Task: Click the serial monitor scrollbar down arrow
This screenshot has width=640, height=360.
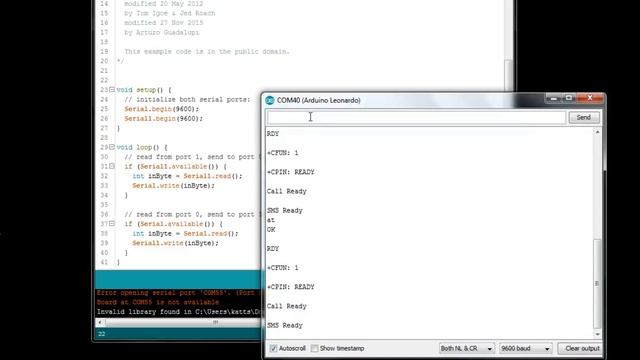Action: pyautogui.click(x=598, y=334)
